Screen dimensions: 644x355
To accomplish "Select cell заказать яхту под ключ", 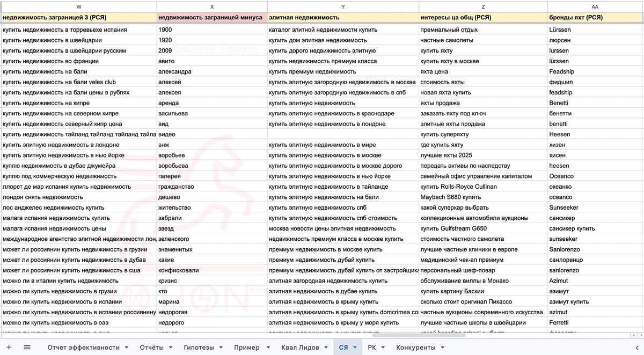I will (483, 113).
